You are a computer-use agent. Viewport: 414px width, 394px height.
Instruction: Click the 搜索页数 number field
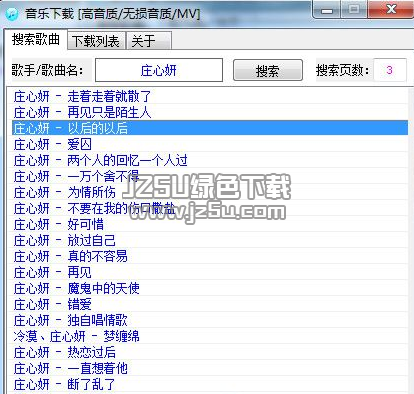[390, 70]
